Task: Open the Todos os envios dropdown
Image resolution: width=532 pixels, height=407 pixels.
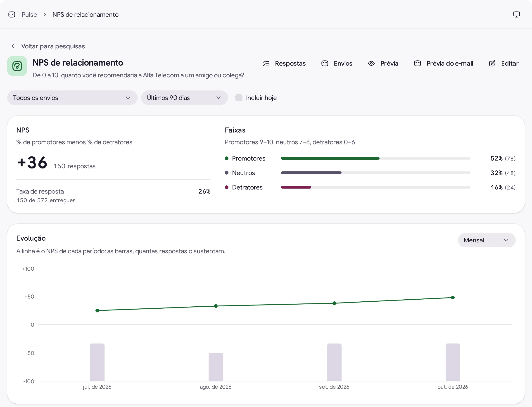Action: pyautogui.click(x=72, y=98)
